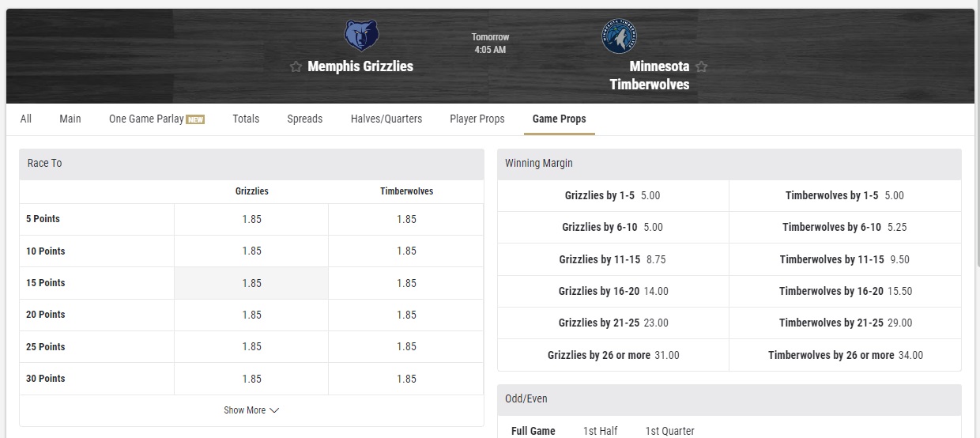The image size is (980, 438).
Task: Select the Game Props tab
Action: coord(560,119)
